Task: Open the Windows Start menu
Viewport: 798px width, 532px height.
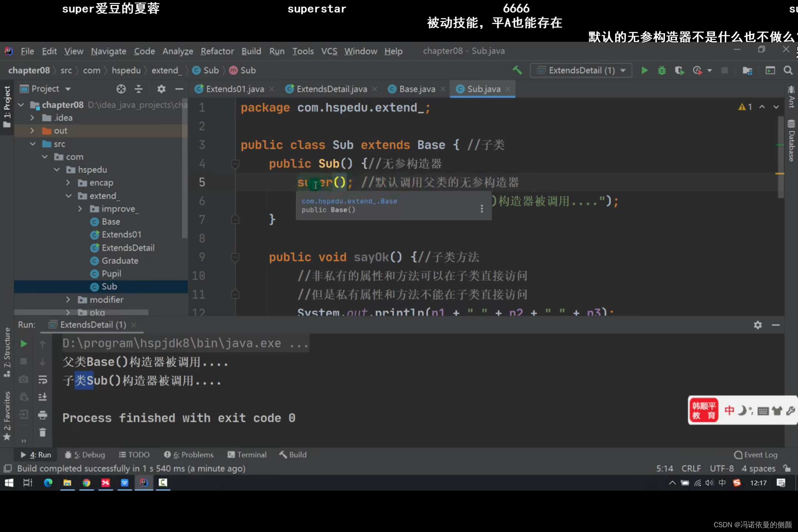Action: coord(9,482)
